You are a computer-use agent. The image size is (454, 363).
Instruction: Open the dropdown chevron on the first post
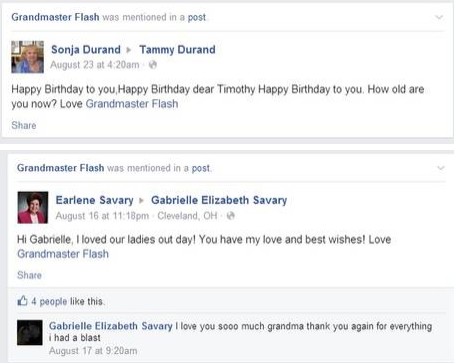click(439, 17)
